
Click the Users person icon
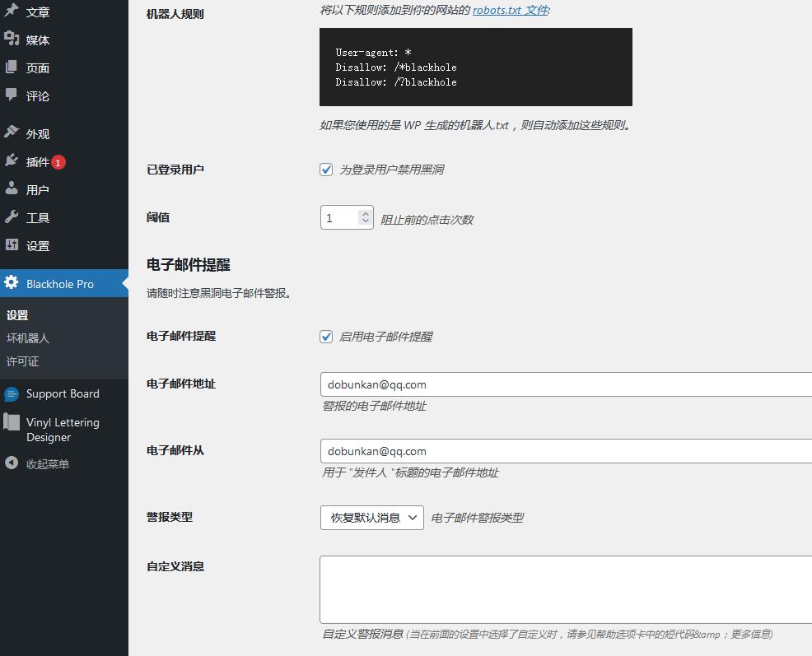coord(12,189)
